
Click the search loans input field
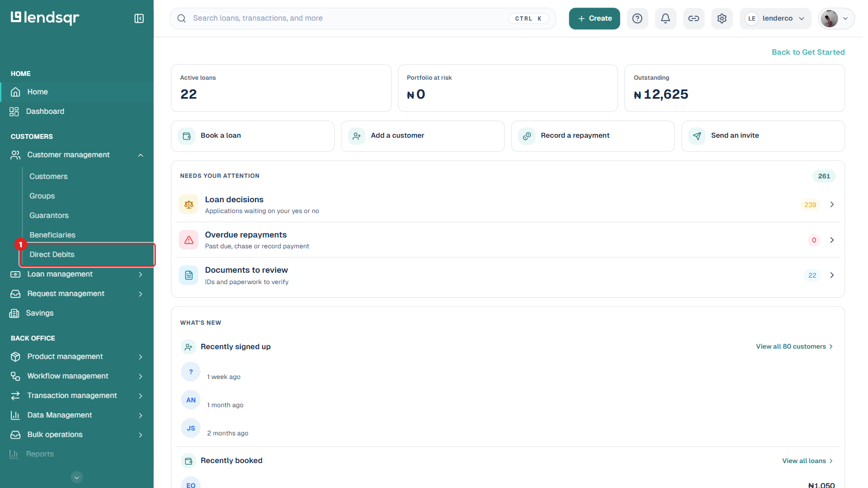(x=363, y=18)
